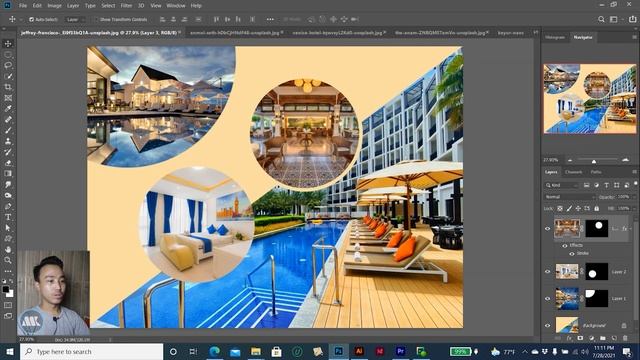Select the Path Selection arrow tool
The height and width of the screenshot is (360, 640).
8,228
